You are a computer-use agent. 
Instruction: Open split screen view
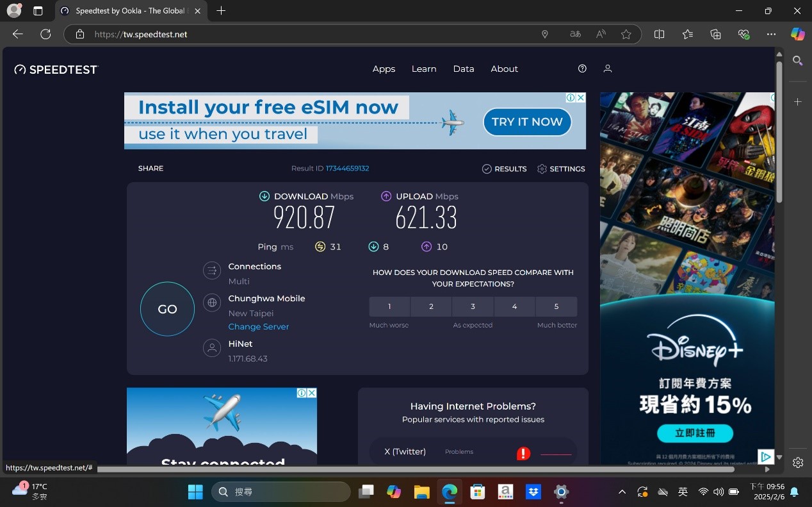pyautogui.click(x=659, y=35)
